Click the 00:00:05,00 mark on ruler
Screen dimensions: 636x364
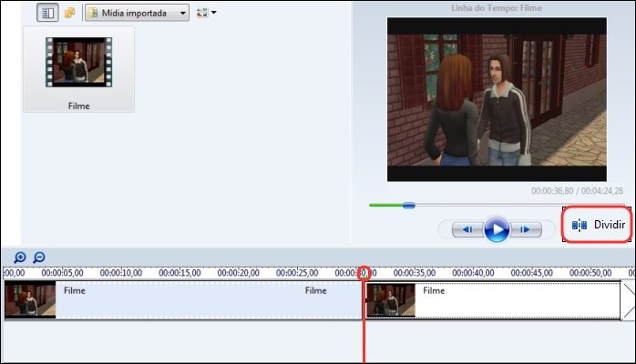[x=63, y=273]
